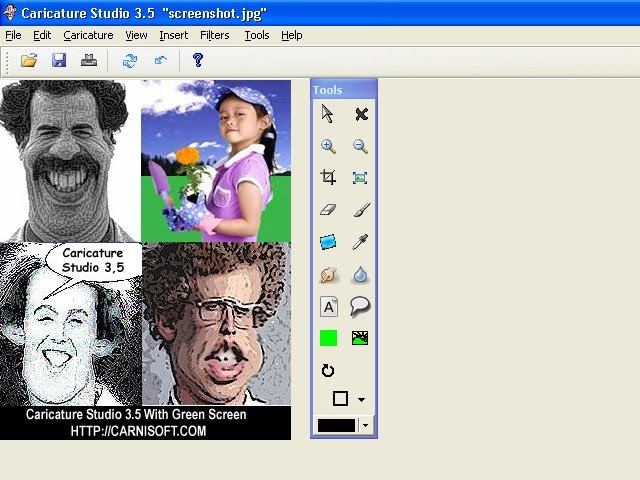Image resolution: width=640 pixels, height=480 pixels.
Task: Open the Caricature menu
Action: point(88,36)
